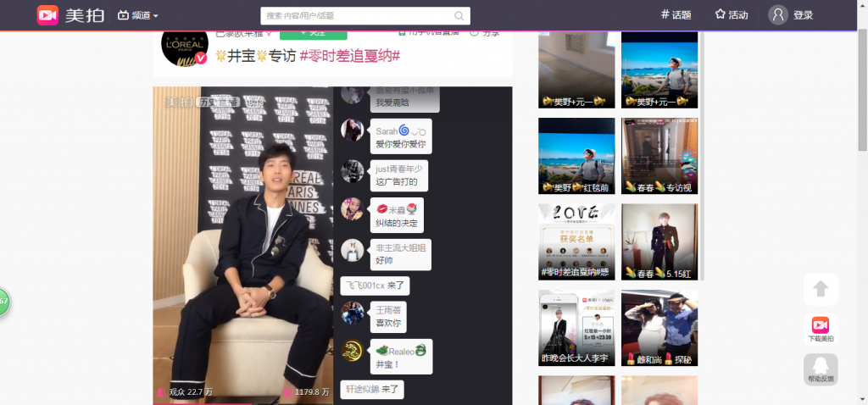Click Sarah's commenter avatar
Viewport: 868px width, 405px height.
[x=352, y=130]
